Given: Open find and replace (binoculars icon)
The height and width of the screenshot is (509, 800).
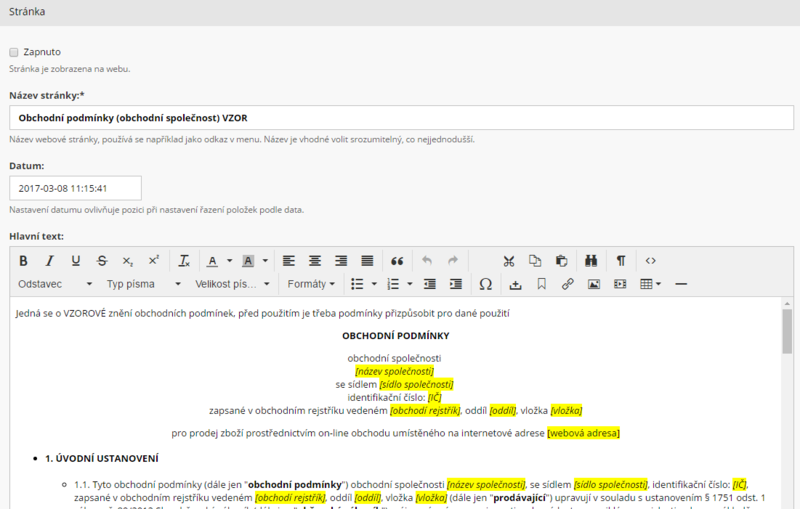Looking at the screenshot, I should coord(591,261).
